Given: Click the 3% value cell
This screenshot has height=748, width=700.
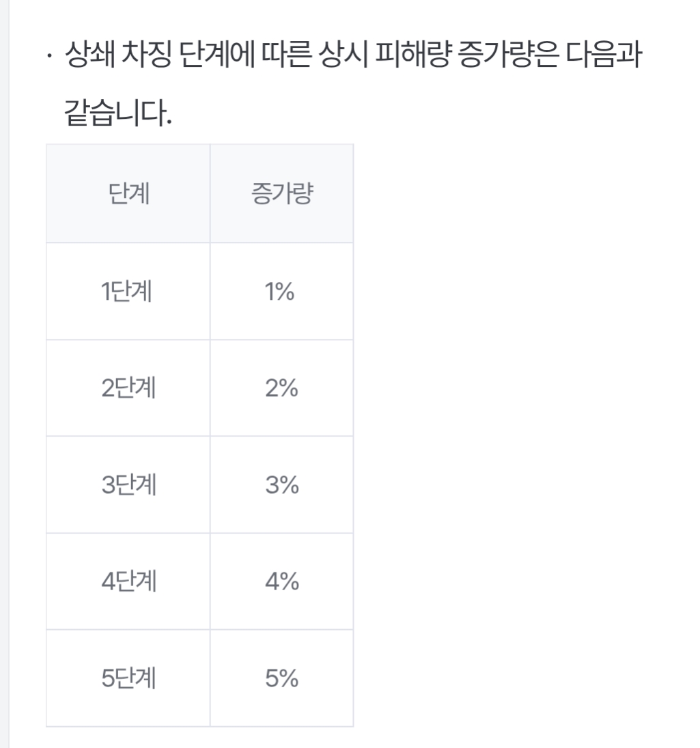Looking at the screenshot, I should (x=281, y=486).
